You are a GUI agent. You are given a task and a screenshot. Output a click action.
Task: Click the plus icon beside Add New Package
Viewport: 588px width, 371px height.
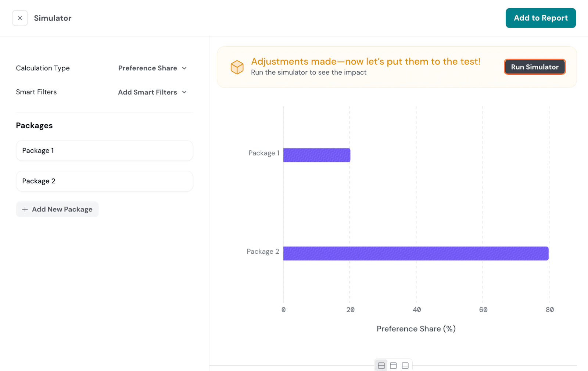[25, 209]
